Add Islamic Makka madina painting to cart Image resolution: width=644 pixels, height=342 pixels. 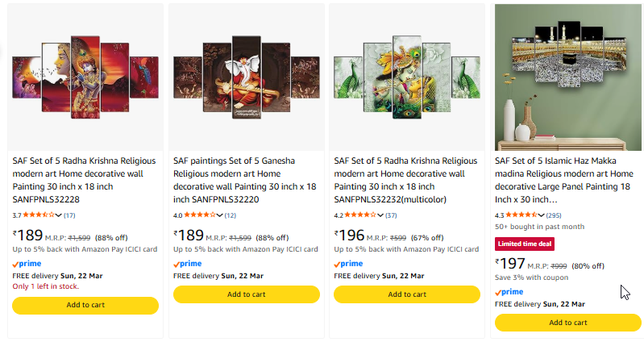point(567,323)
